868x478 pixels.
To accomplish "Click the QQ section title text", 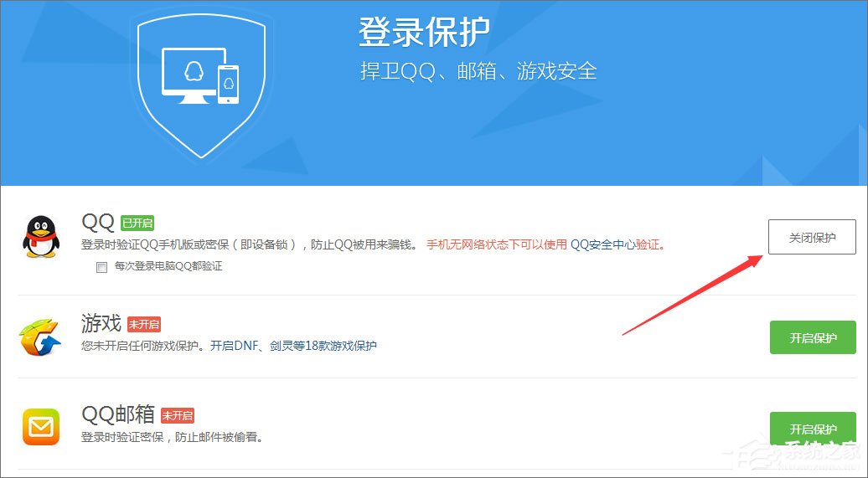I will tap(98, 222).
